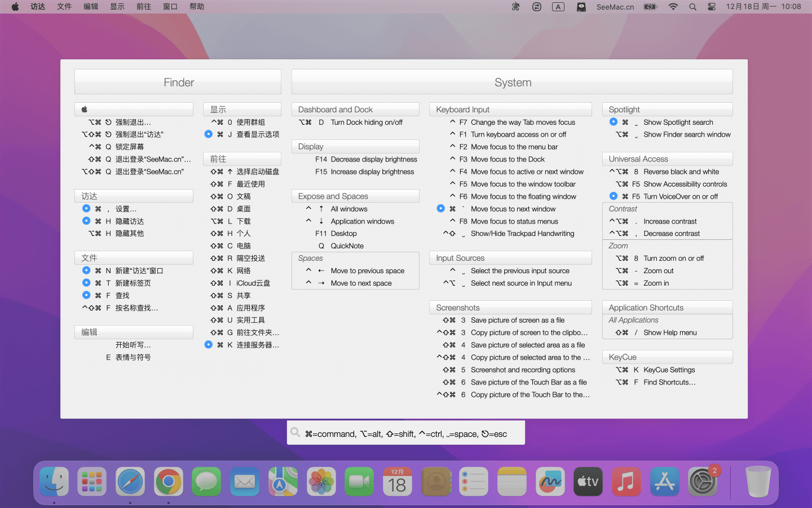Expand the 显示 menu in the menu bar
This screenshot has height=508, width=812.
(117, 7)
